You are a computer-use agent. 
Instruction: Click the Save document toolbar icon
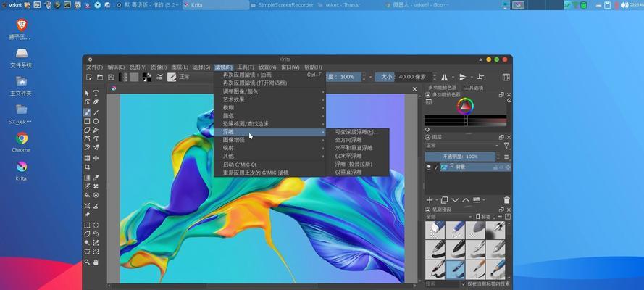111,78
